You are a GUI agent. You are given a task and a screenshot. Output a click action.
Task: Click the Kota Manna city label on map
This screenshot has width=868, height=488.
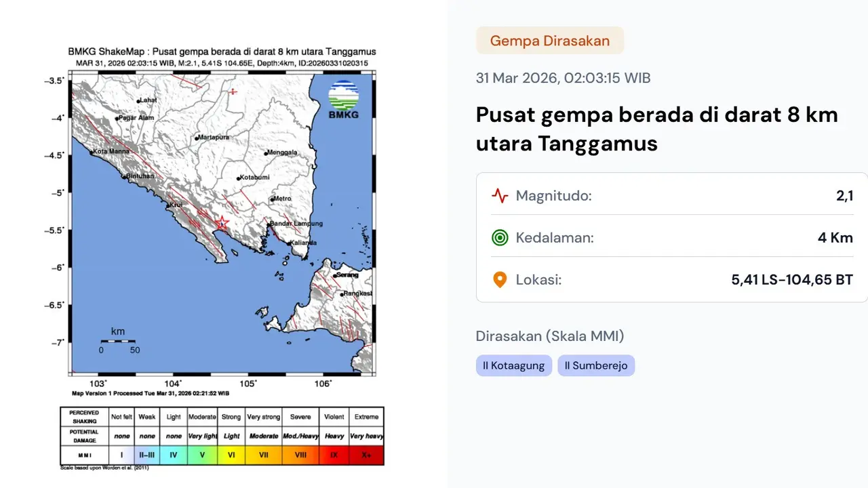pyautogui.click(x=111, y=152)
